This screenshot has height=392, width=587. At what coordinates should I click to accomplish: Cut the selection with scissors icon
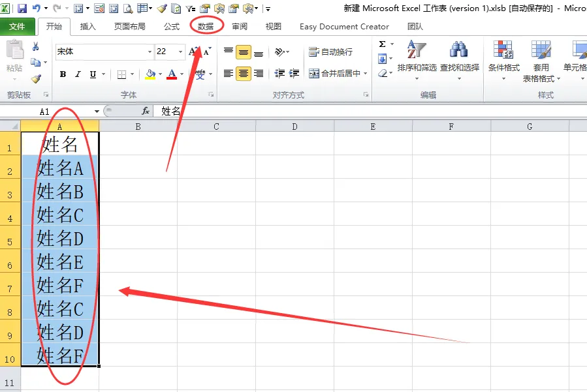click(x=35, y=46)
